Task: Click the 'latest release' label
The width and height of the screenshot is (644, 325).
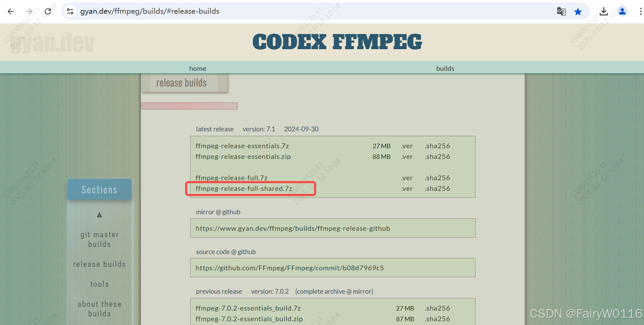Action: [x=215, y=129]
